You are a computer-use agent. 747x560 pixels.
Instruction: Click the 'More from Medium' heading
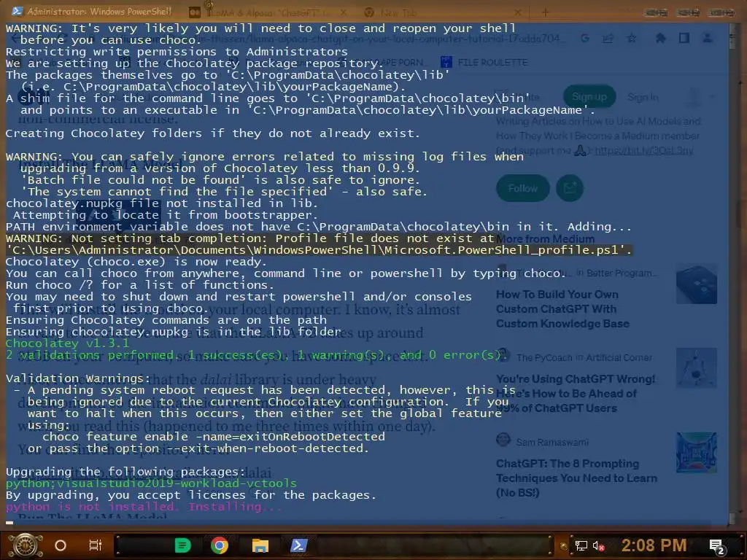546,238
